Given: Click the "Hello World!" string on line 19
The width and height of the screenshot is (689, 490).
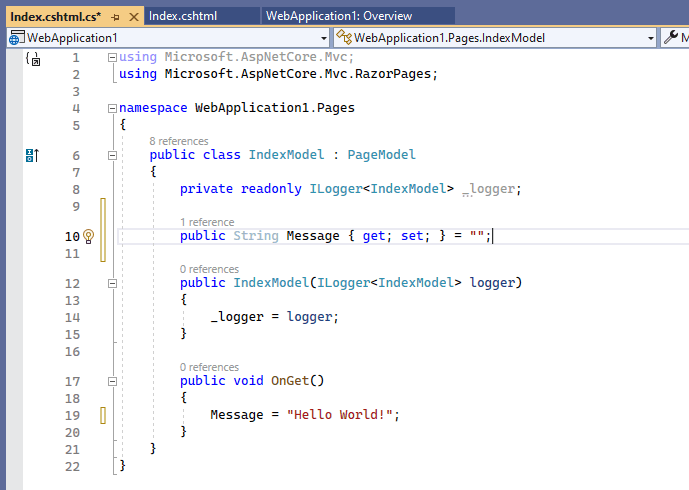Looking at the screenshot, I should coord(340,414).
